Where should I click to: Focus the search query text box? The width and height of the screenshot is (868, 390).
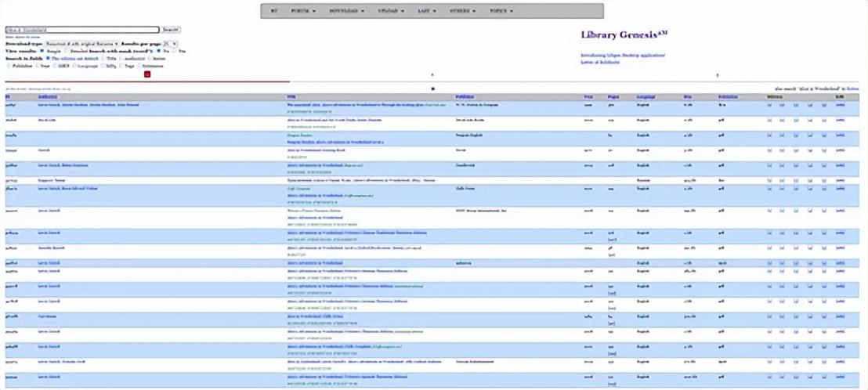coord(82,30)
